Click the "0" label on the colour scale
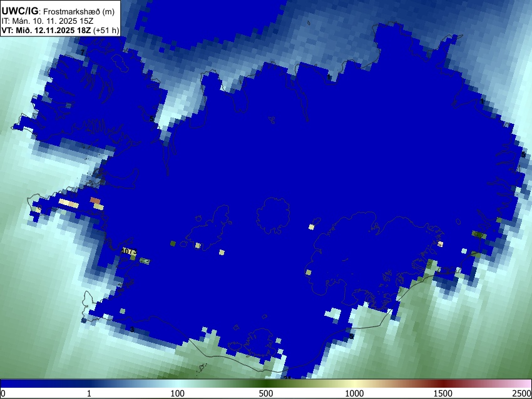Viewport: 532px width, 399px height. pos(3,393)
